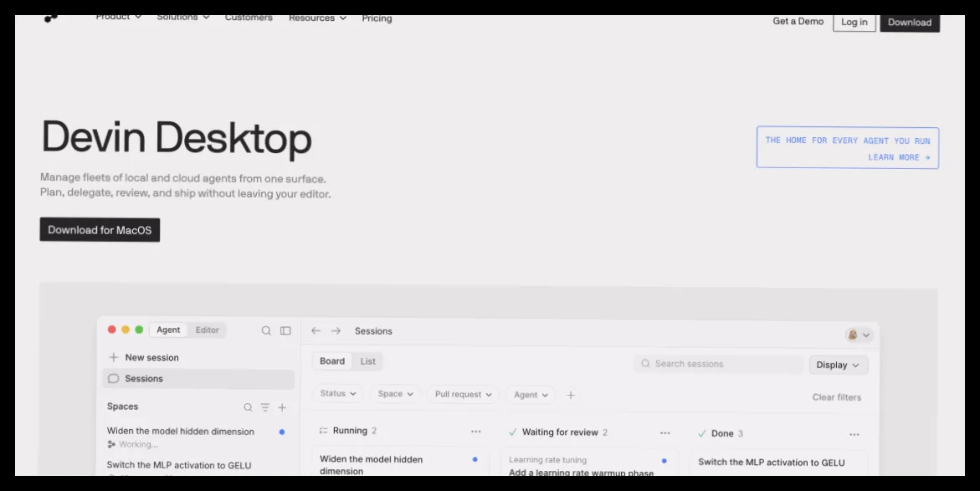Click the "Waiting for review" column header

tap(560, 432)
